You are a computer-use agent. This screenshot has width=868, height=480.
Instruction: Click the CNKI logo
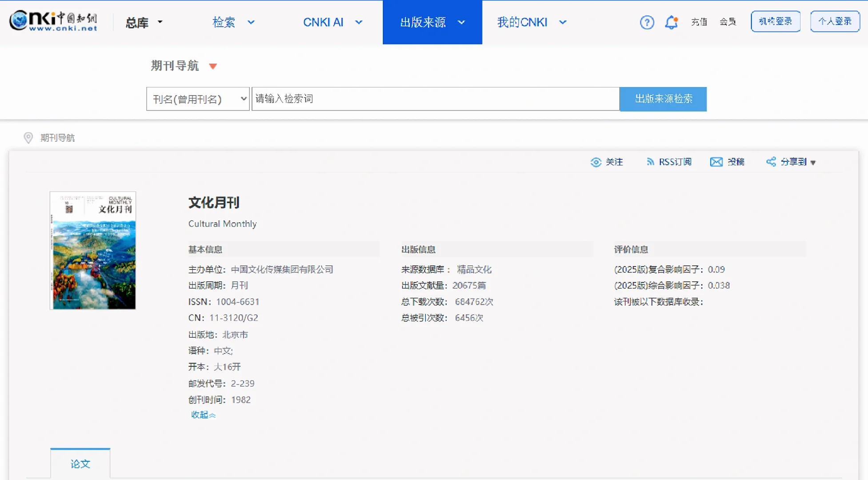(53, 21)
